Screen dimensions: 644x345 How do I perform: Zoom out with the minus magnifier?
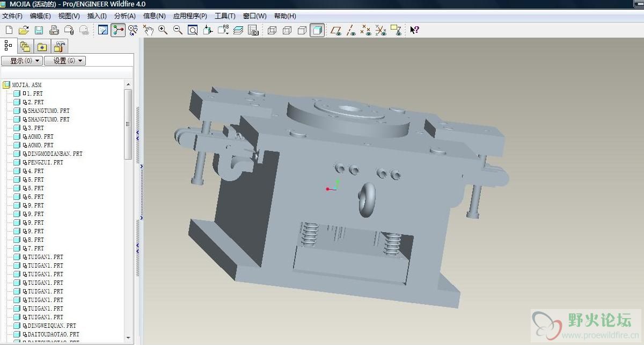coord(178,30)
